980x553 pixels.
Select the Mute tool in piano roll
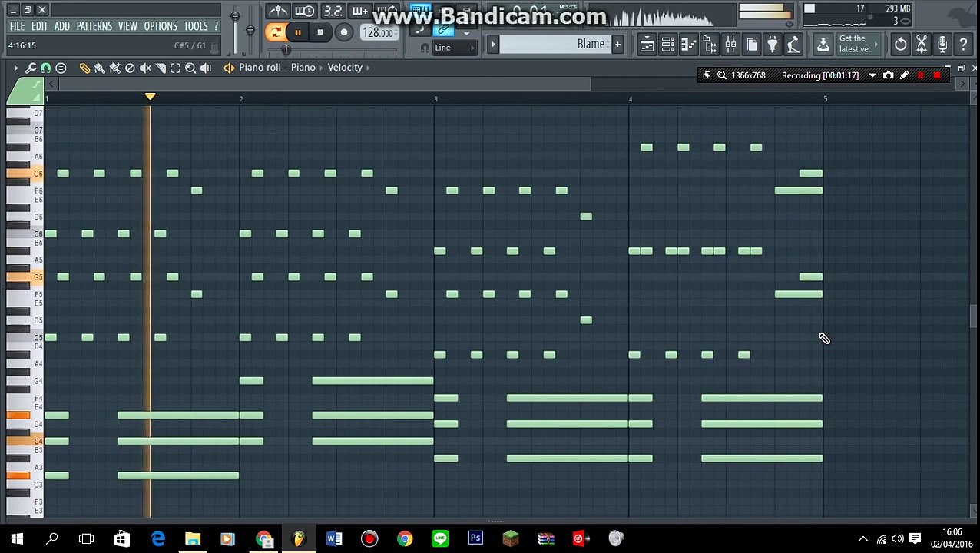145,68
